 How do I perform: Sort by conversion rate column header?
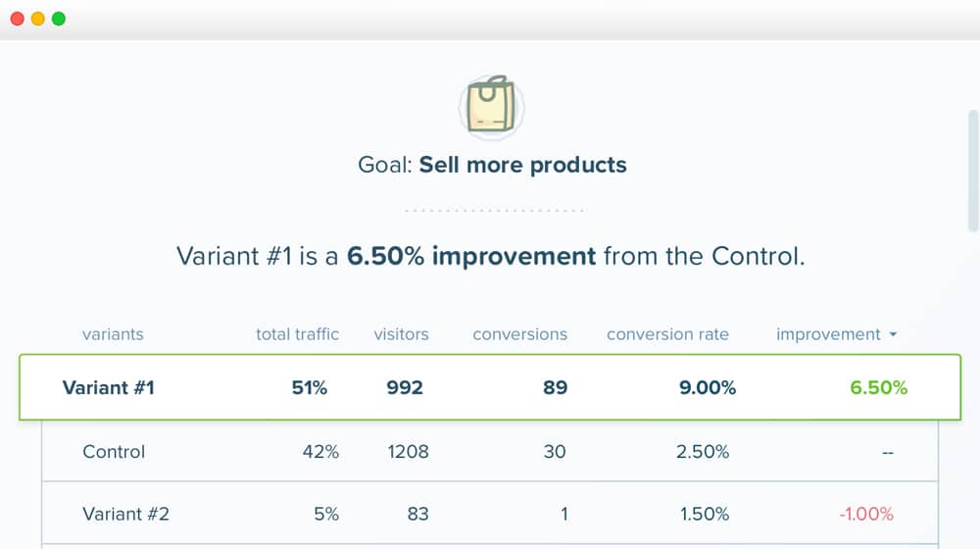pyautogui.click(x=667, y=334)
